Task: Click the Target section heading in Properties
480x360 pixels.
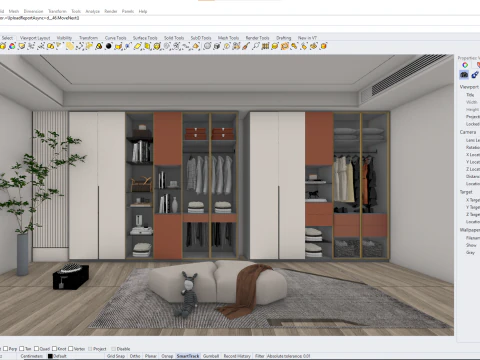Action: [466, 192]
